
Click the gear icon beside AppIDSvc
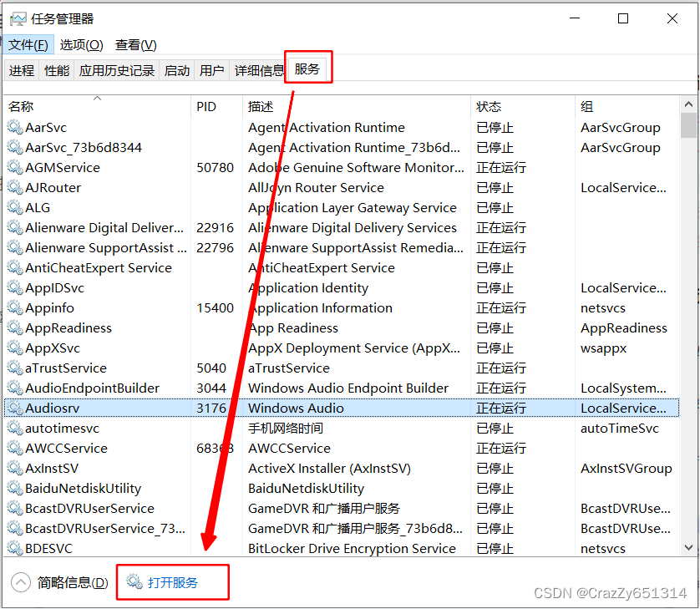[15, 288]
